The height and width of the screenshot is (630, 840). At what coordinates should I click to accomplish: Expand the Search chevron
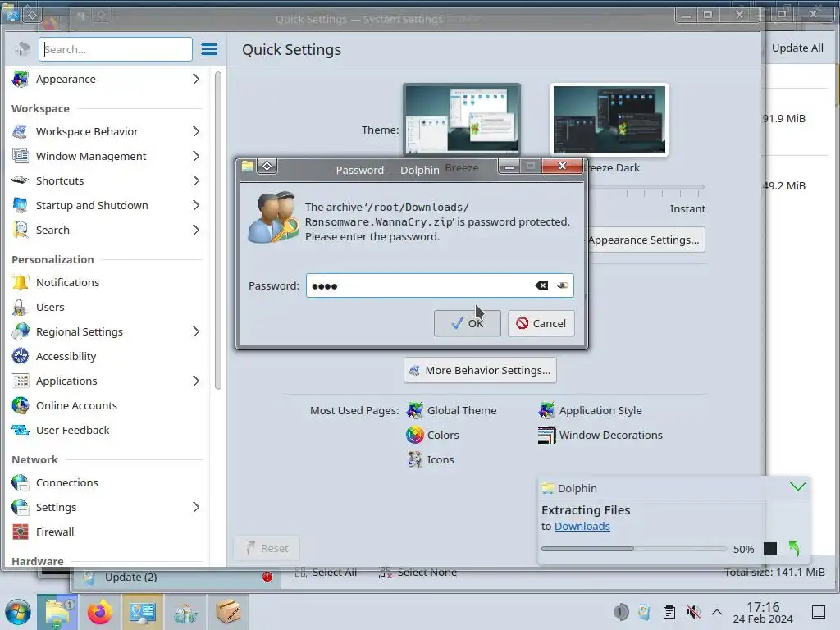pos(196,231)
